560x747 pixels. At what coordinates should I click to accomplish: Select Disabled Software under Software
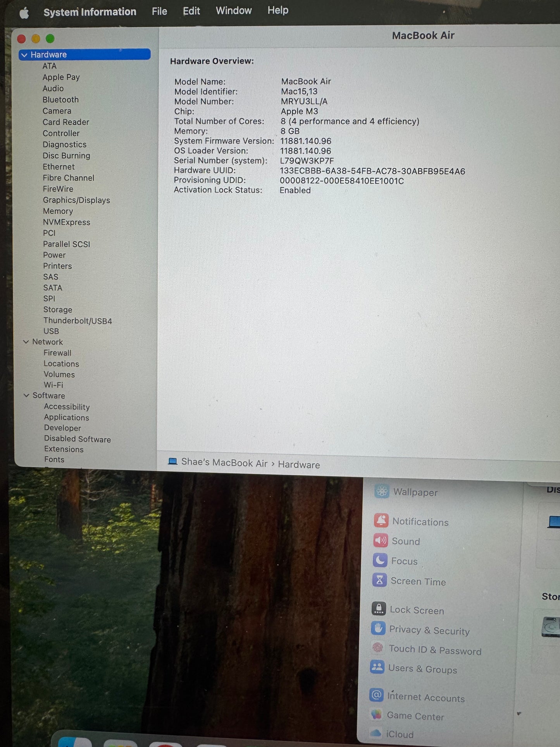point(78,439)
